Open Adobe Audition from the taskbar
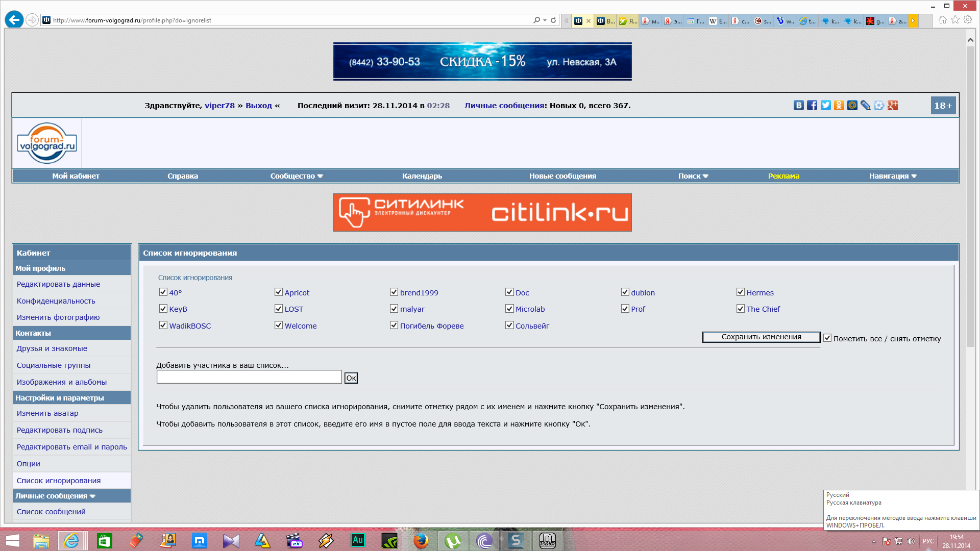This screenshot has height=551, width=980. (358, 540)
